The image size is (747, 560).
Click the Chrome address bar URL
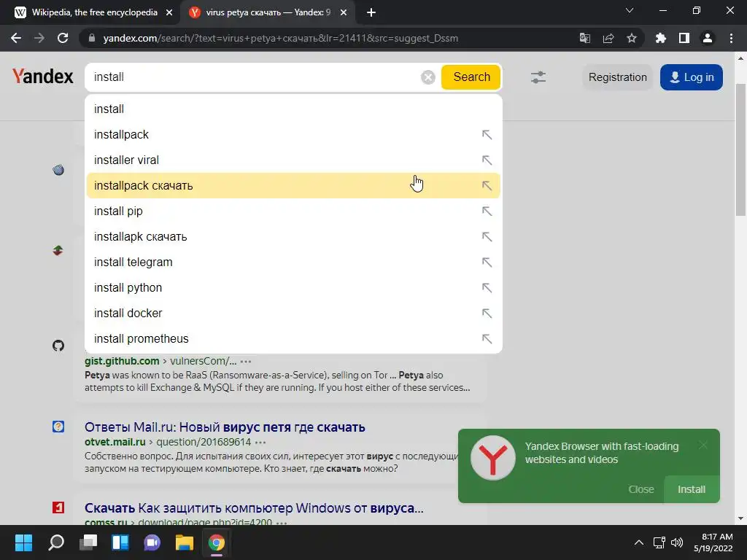(x=281, y=38)
